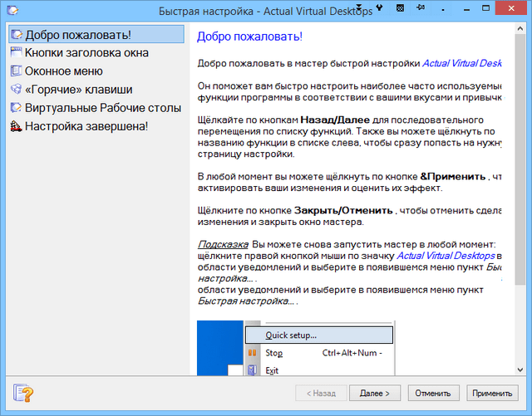Click the roll-up double-arrow title bar button

(x=359, y=7)
